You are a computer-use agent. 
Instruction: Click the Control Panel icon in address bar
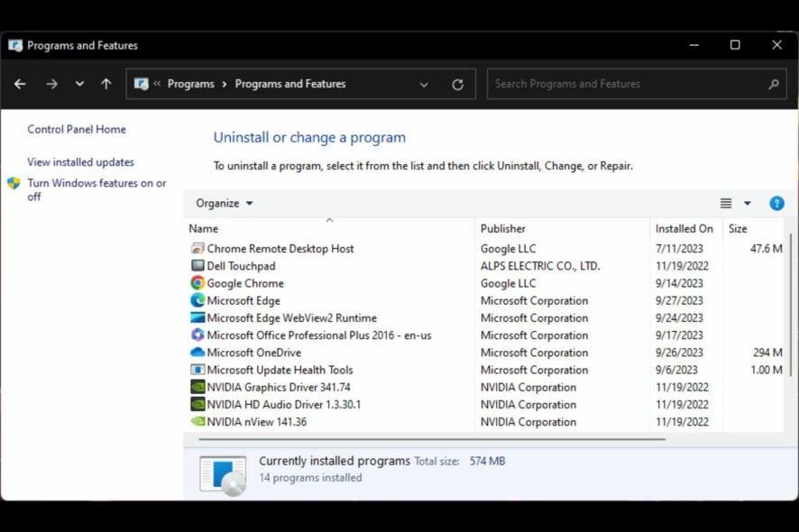coord(142,84)
